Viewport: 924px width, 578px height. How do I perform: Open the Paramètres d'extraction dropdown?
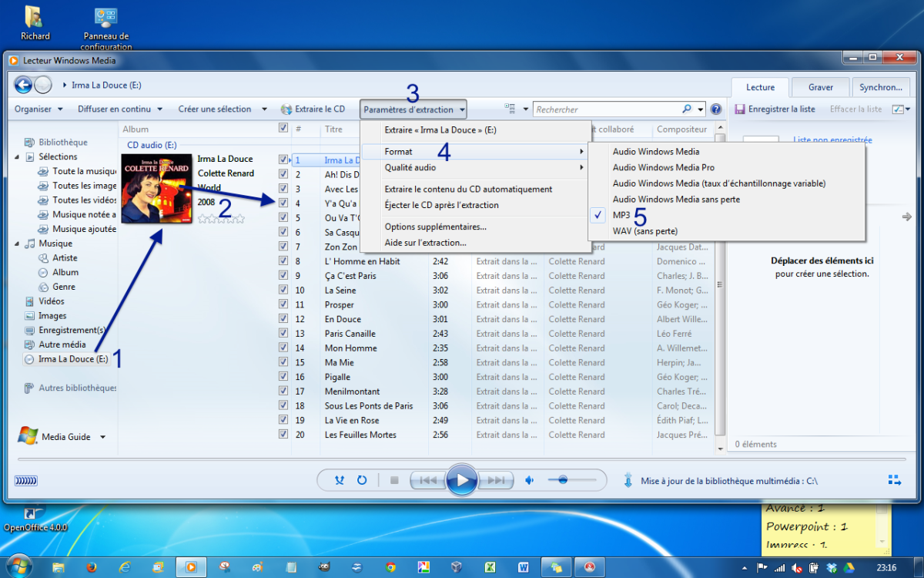pyautogui.click(x=413, y=109)
